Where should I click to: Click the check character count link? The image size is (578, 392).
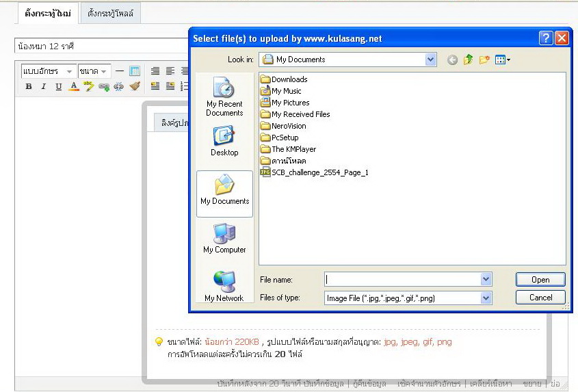pyautogui.click(x=429, y=384)
